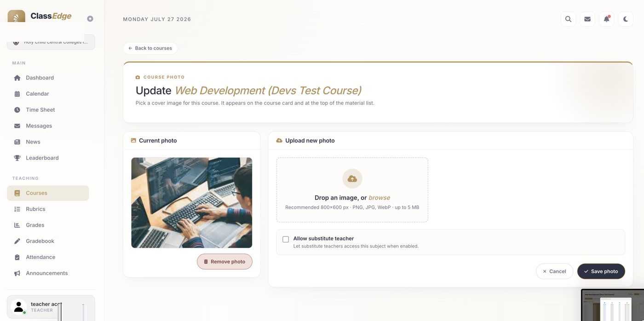The width and height of the screenshot is (644, 321).
Task: Click the Messages envelope icon in sidebar
Action: coord(17,126)
